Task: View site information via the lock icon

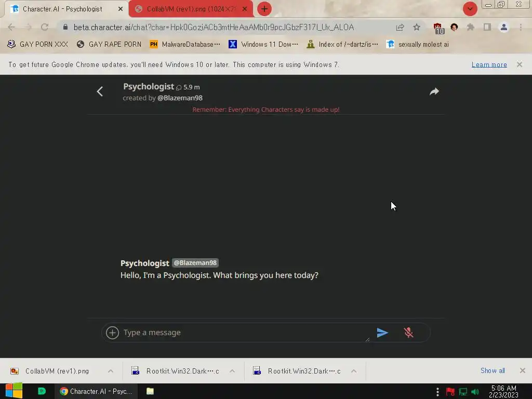Action: tap(65, 27)
